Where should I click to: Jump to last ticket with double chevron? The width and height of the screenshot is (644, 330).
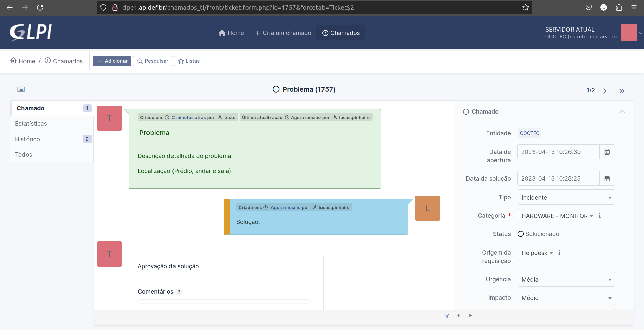(622, 91)
